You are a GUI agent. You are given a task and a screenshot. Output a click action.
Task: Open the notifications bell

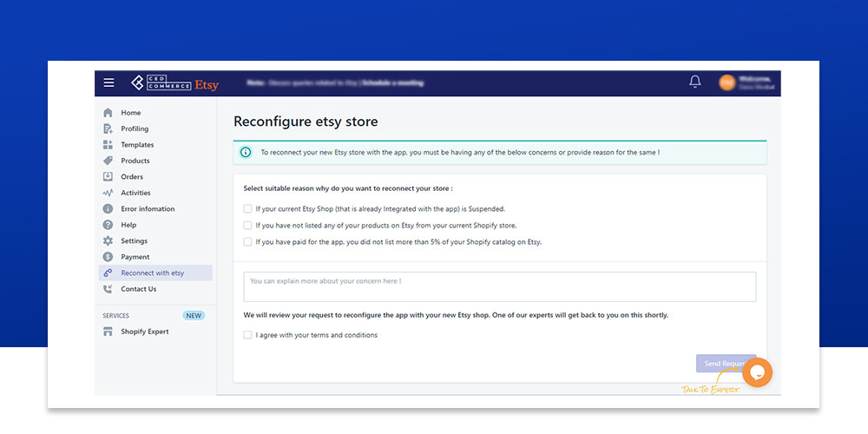pyautogui.click(x=694, y=82)
